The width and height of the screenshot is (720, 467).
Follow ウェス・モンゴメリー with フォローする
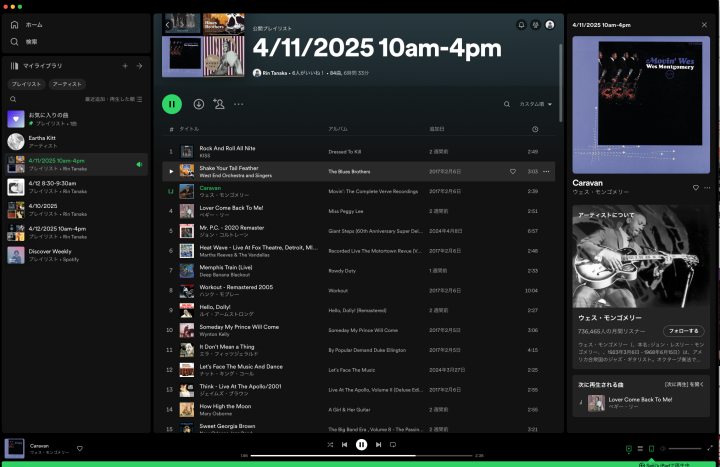(x=683, y=331)
